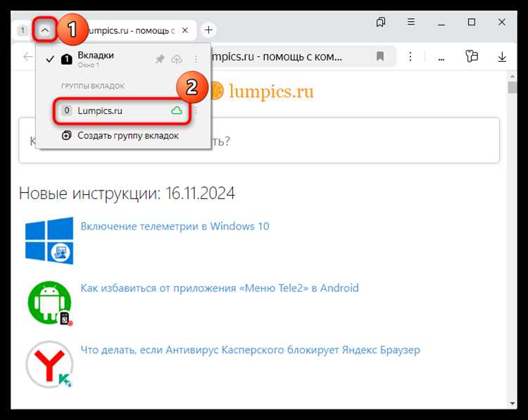Open the extensions icon in toolbar

[472, 56]
